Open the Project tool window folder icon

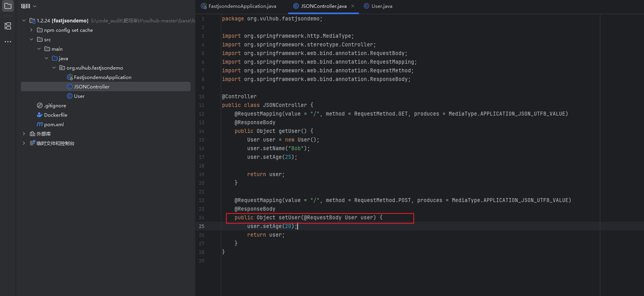tap(8, 6)
